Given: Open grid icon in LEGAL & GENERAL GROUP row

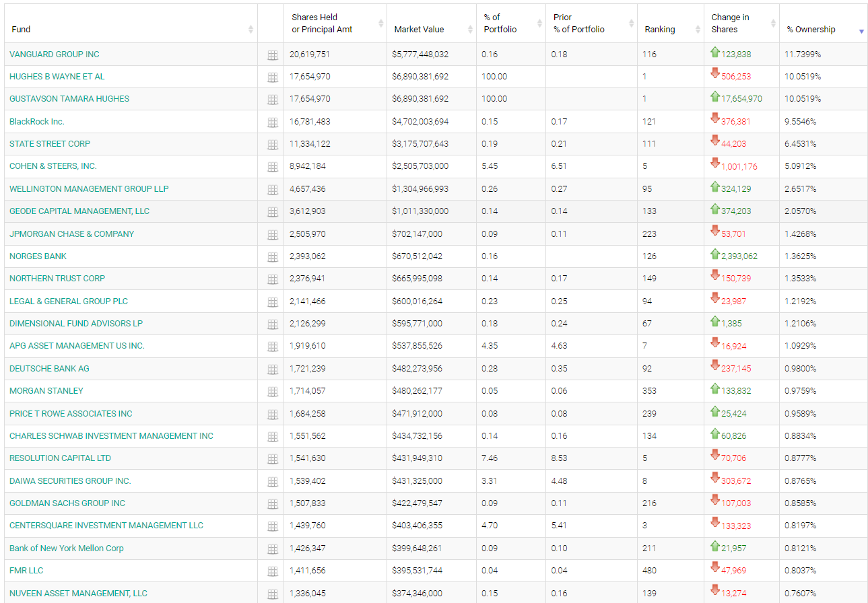Looking at the screenshot, I should tap(273, 302).
